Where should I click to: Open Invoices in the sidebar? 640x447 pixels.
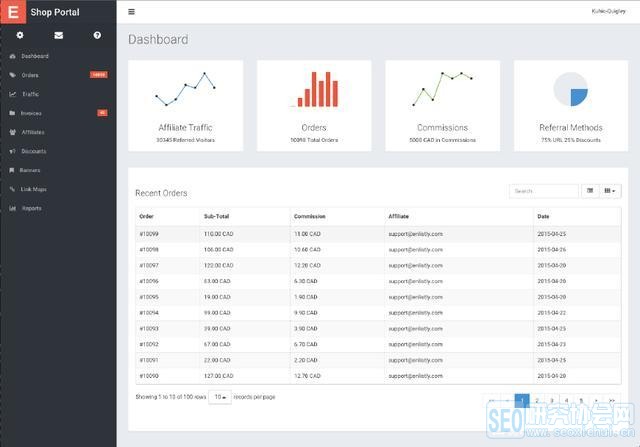(x=31, y=113)
